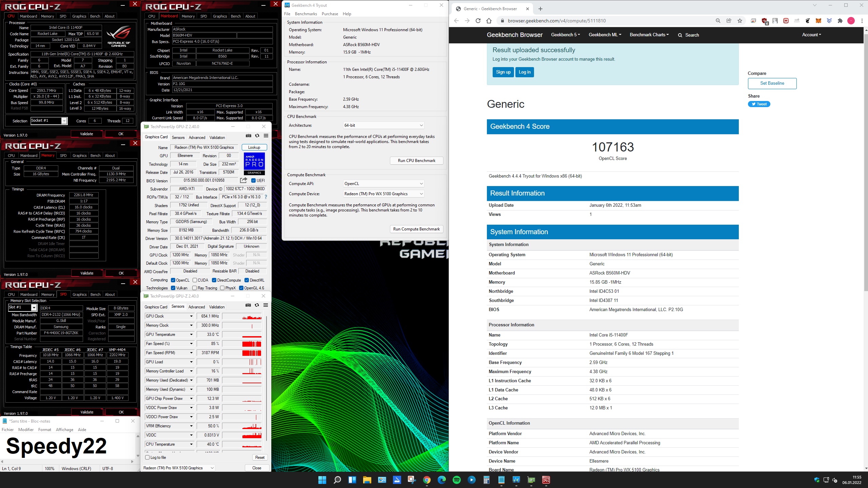
Task: Click Sign up button on Geekbench Browser
Action: [x=503, y=72]
